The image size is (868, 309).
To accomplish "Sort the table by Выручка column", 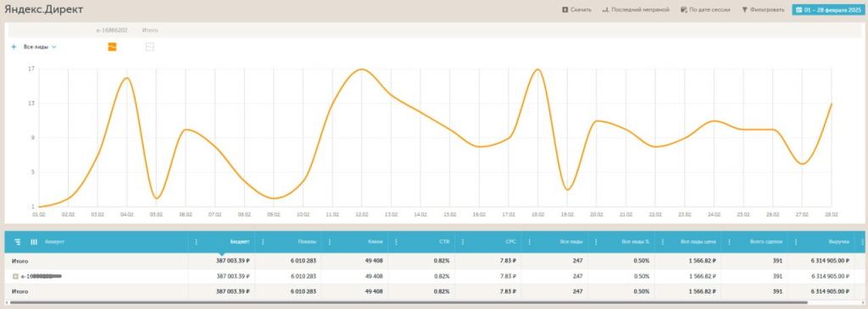I will tap(838, 242).
